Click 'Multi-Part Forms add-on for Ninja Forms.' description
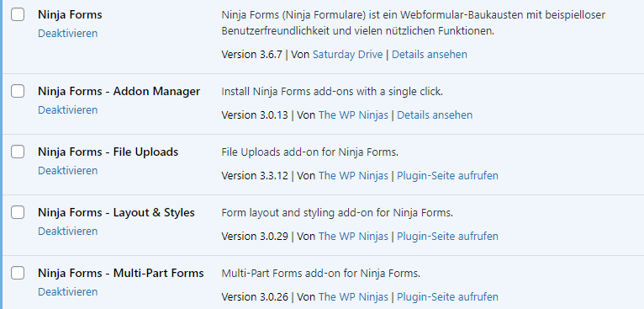 click(x=321, y=273)
